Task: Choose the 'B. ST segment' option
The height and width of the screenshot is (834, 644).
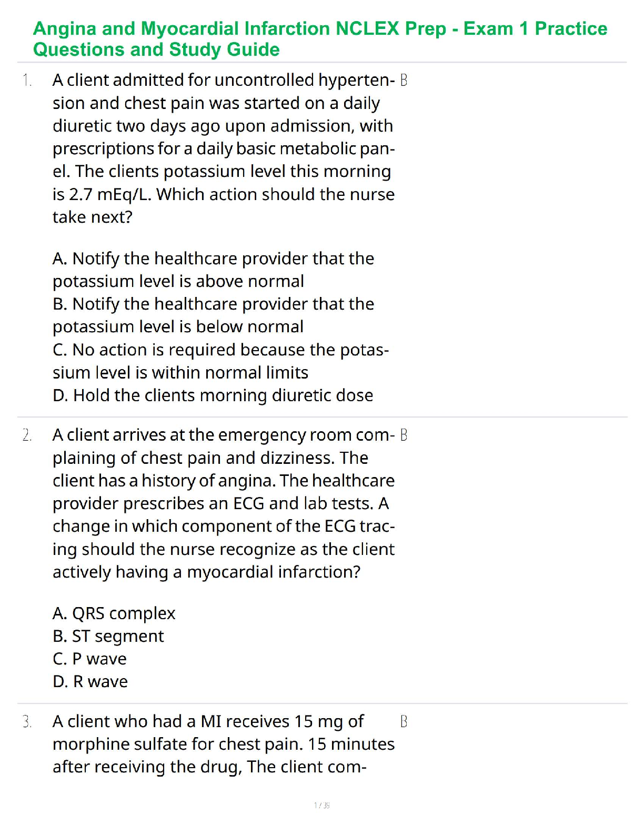Action: click(108, 636)
